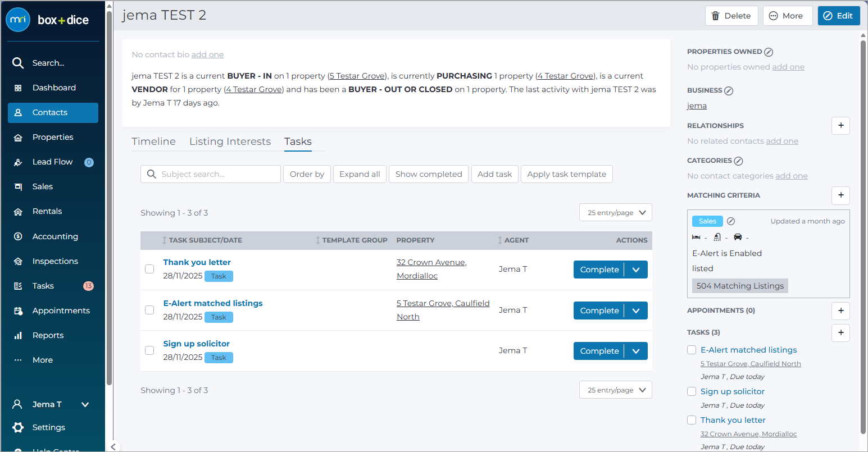Add an appointment with plus icon

click(x=840, y=311)
